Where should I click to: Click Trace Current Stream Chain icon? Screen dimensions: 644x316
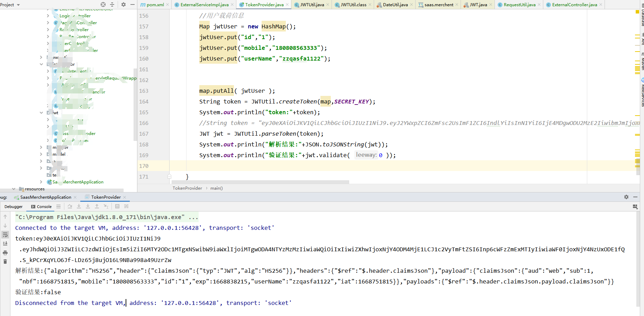click(126, 206)
